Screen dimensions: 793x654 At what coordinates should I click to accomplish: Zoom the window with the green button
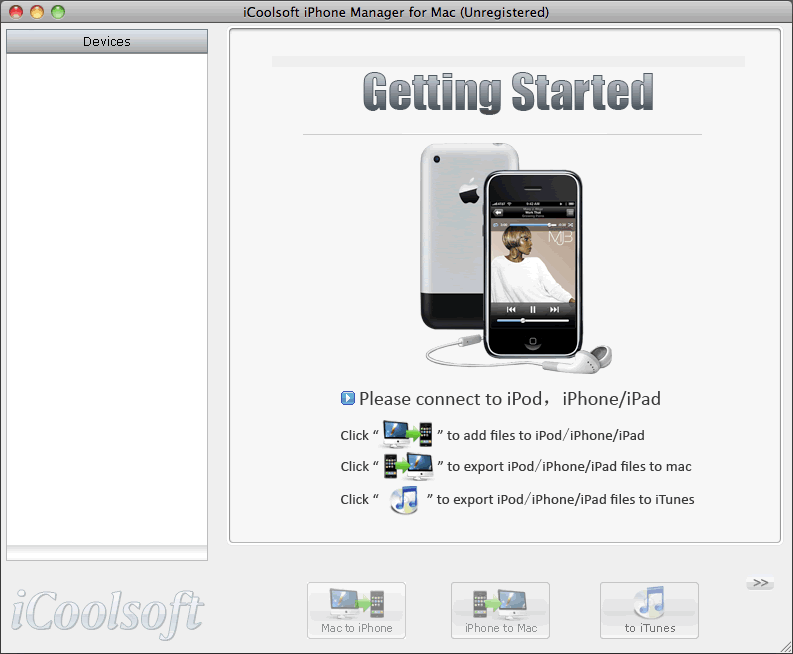[58, 12]
